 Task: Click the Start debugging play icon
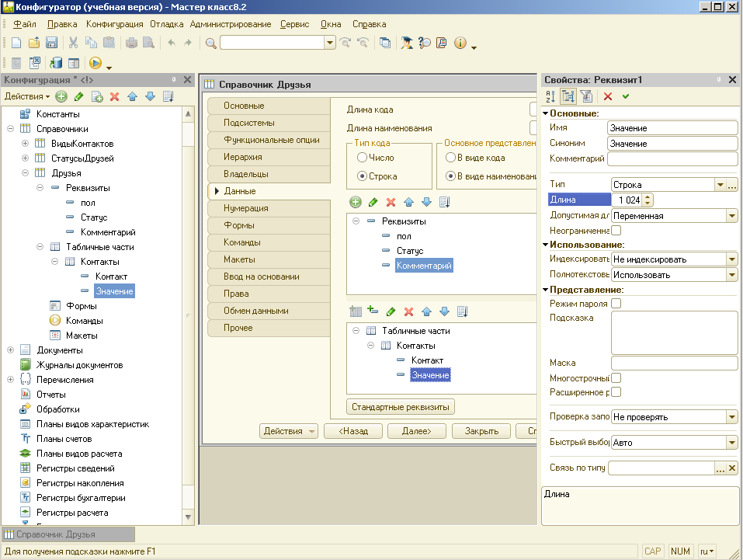[95, 63]
